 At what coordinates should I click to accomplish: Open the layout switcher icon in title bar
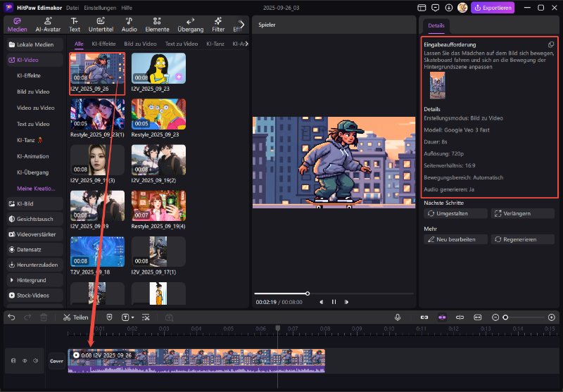[422, 8]
